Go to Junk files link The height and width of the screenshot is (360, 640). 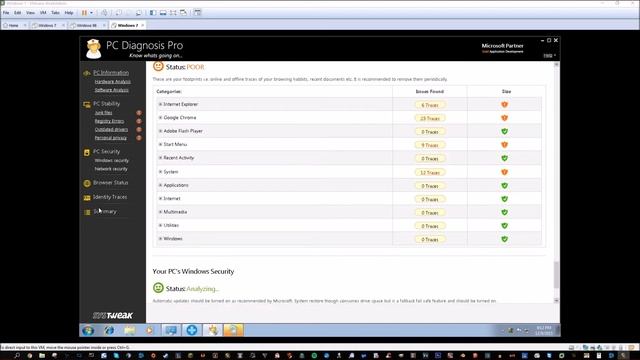click(x=103, y=113)
